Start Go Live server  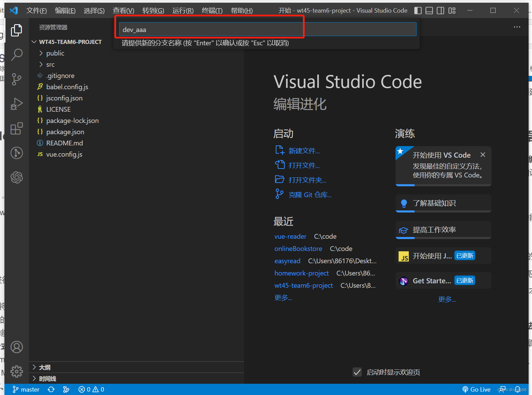pyautogui.click(x=477, y=390)
